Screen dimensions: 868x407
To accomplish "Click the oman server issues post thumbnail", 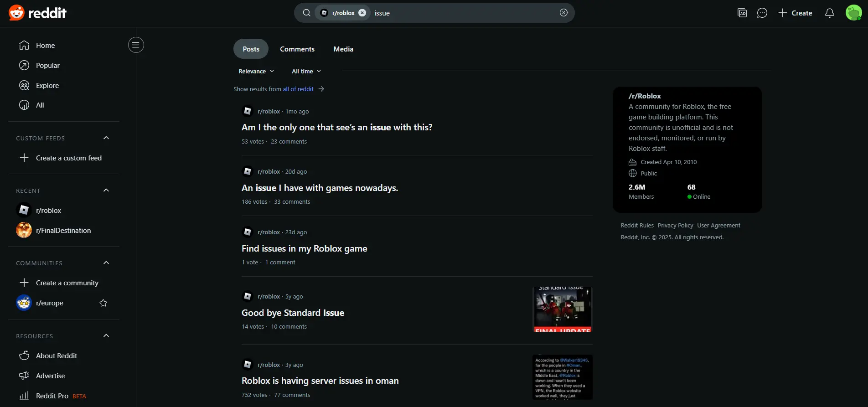I will pos(563,377).
